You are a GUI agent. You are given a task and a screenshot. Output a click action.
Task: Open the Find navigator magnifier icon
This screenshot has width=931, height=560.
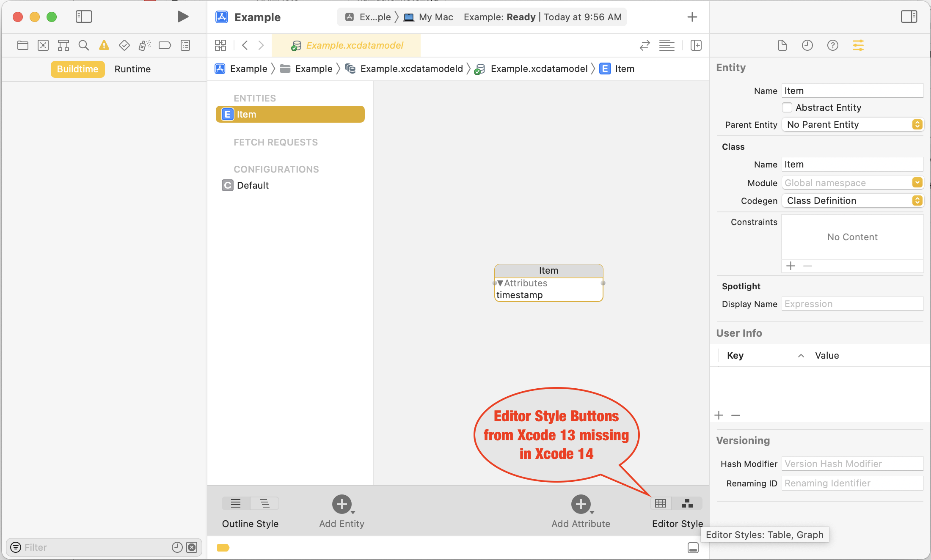click(x=84, y=45)
